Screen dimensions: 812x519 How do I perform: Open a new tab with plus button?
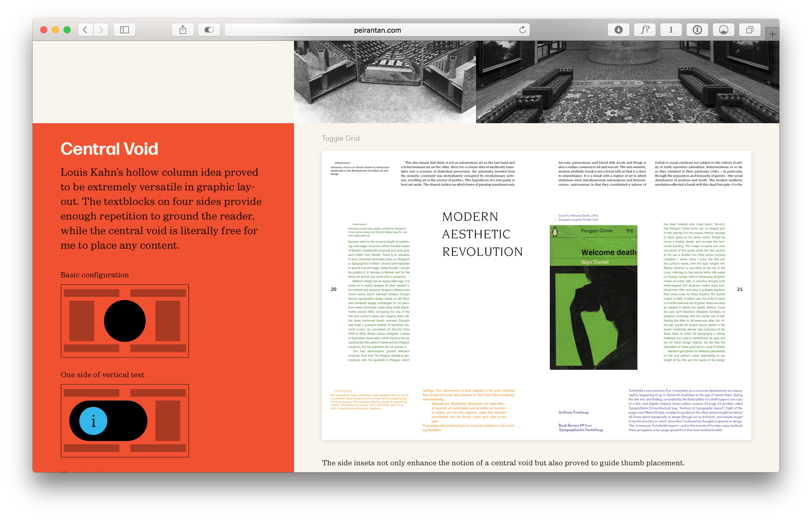click(772, 34)
